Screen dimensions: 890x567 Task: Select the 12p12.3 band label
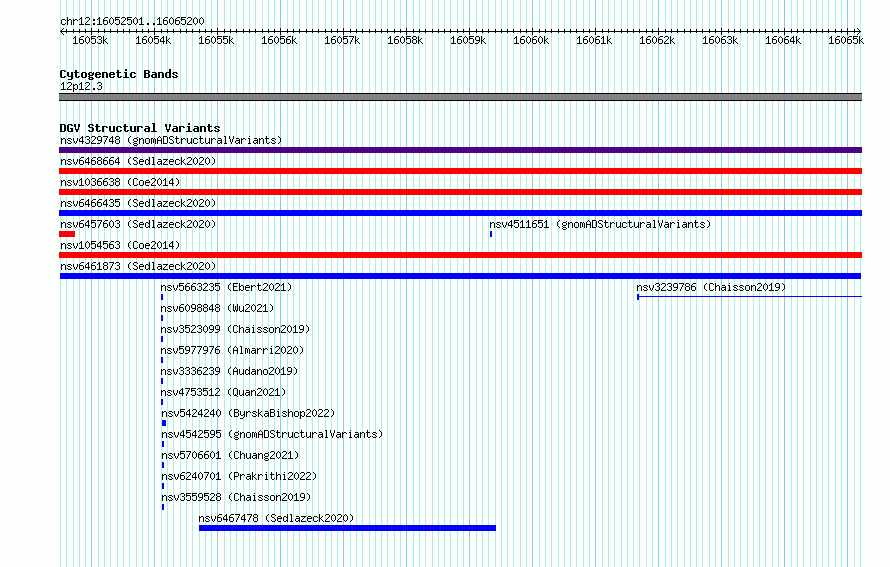coord(81,86)
